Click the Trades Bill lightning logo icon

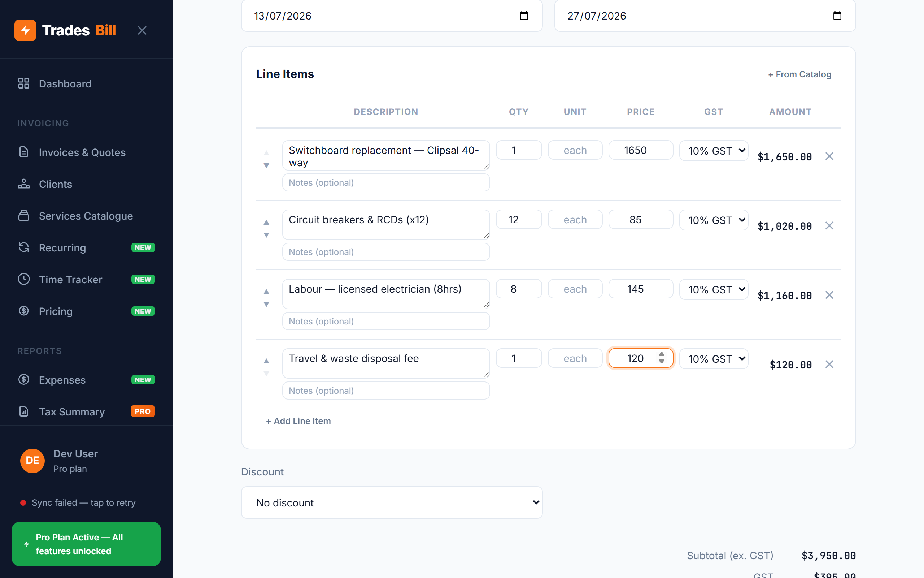click(25, 30)
